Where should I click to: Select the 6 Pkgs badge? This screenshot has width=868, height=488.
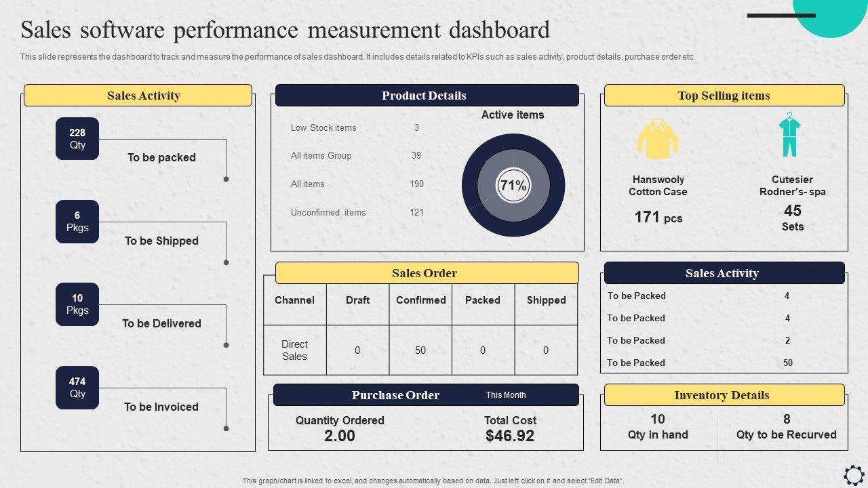(77, 222)
